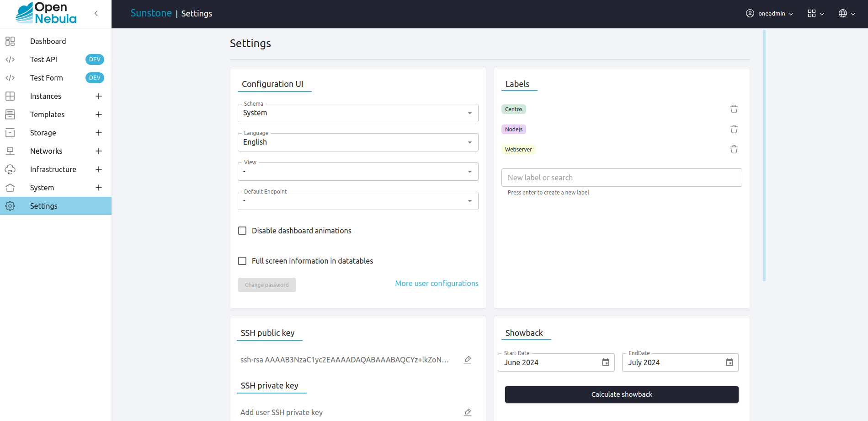Go to Dashboard in sidebar
This screenshot has width=868, height=421.
(x=56, y=41)
